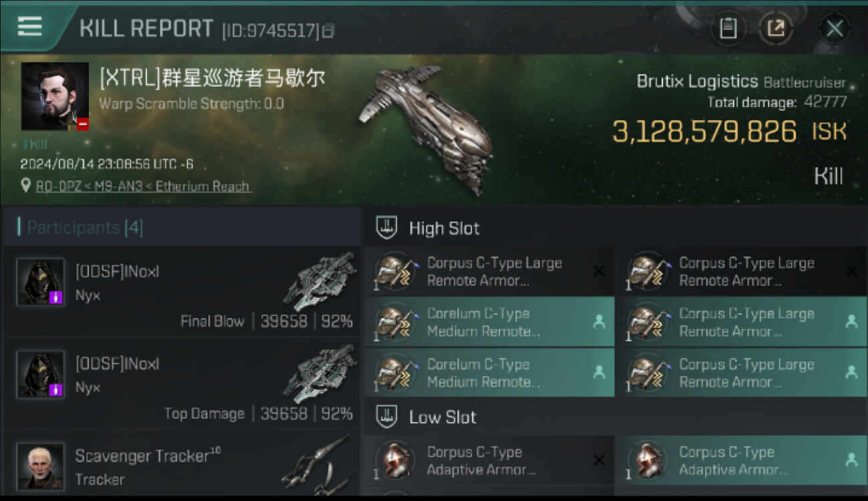Share kill report via export icon

776,29
